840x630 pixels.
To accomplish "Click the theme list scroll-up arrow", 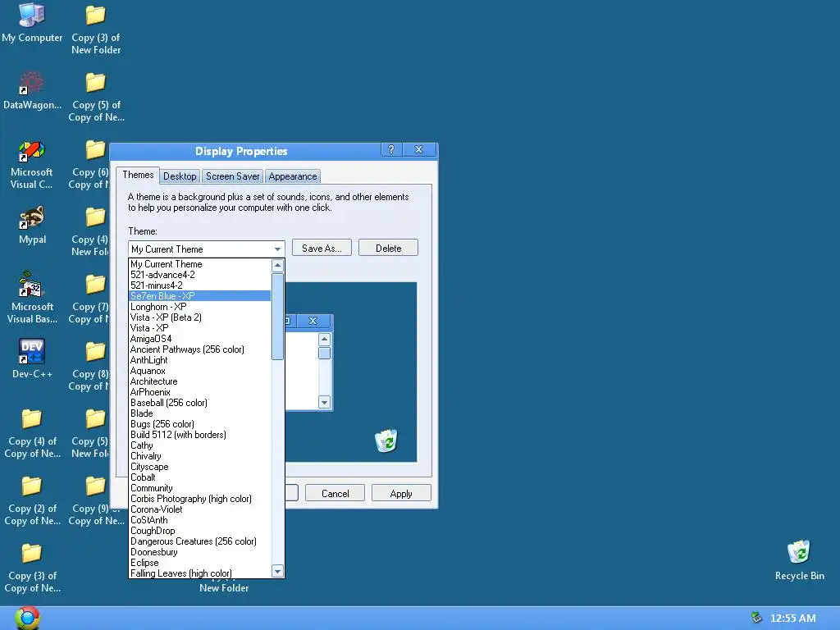I will 277,265.
